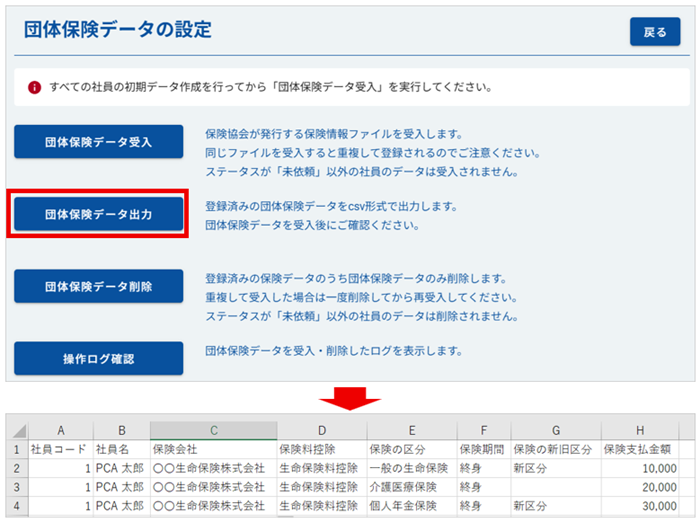Viewport: 700px width, 522px height.
Task: Click the red information warning icon
Action: [x=34, y=87]
